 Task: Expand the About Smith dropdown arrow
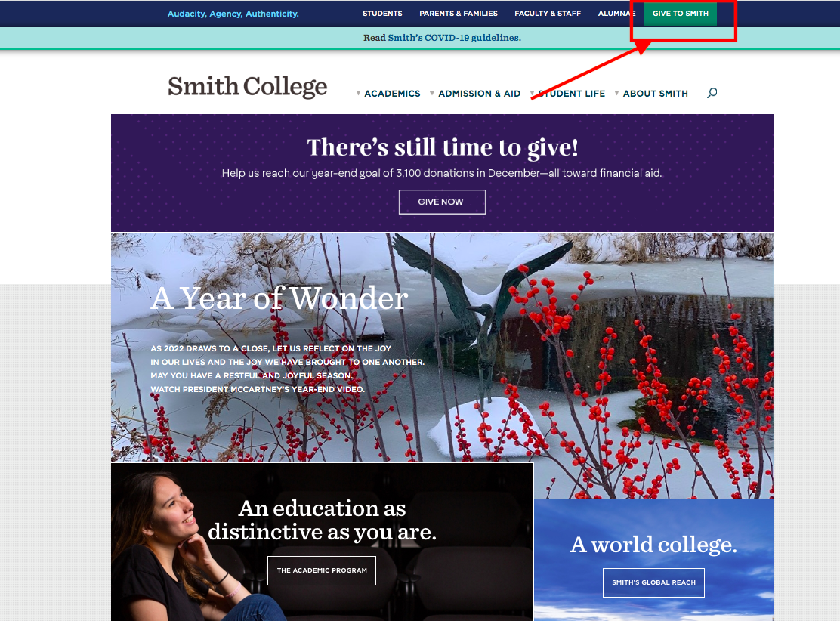point(616,94)
